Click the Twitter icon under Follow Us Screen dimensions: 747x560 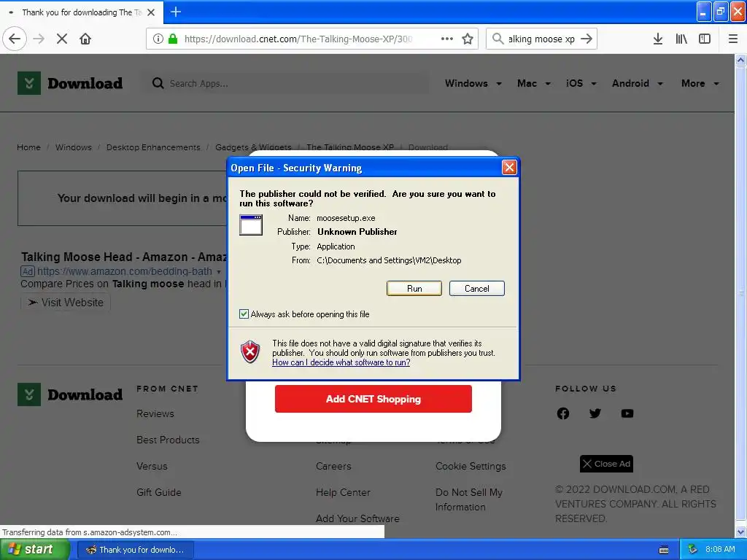(x=595, y=413)
